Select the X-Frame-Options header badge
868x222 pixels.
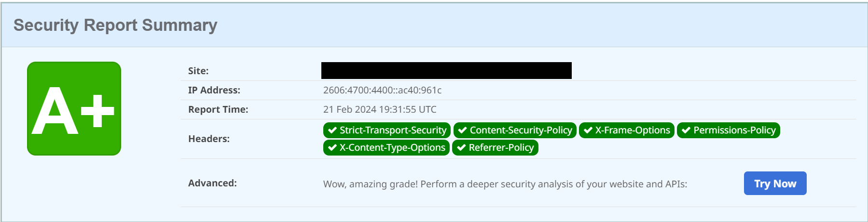(626, 130)
